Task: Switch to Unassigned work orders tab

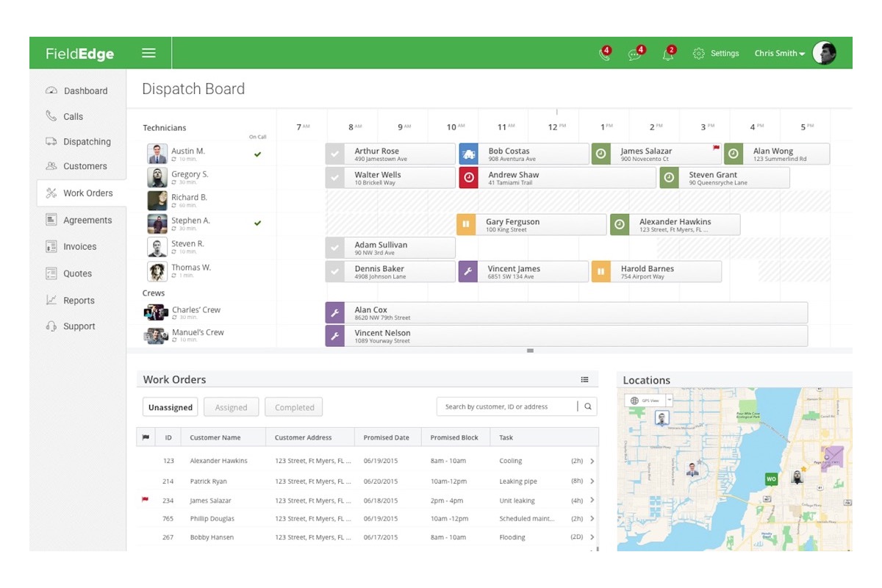Action: [171, 407]
